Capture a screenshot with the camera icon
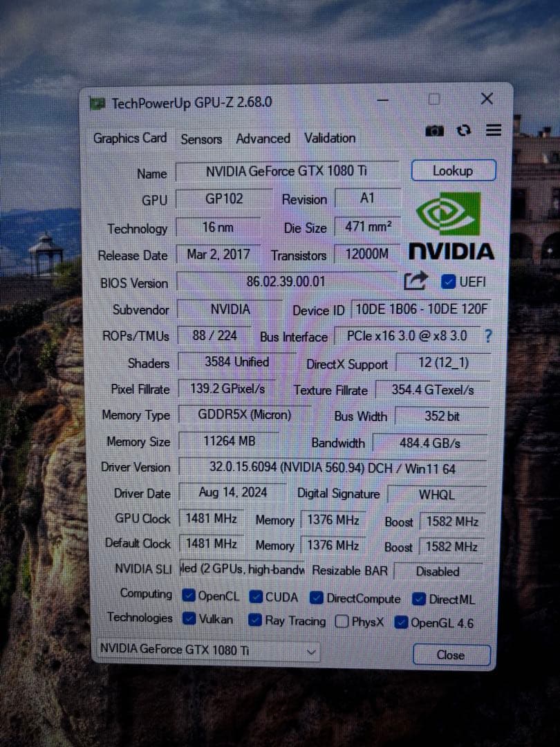The width and height of the screenshot is (560, 747). pos(434,130)
